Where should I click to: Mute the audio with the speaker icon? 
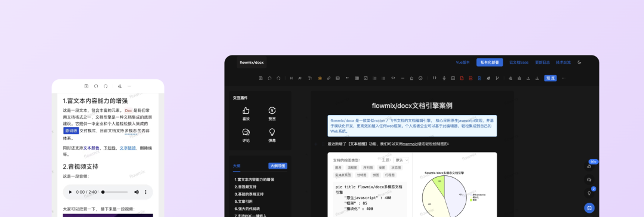point(137,192)
